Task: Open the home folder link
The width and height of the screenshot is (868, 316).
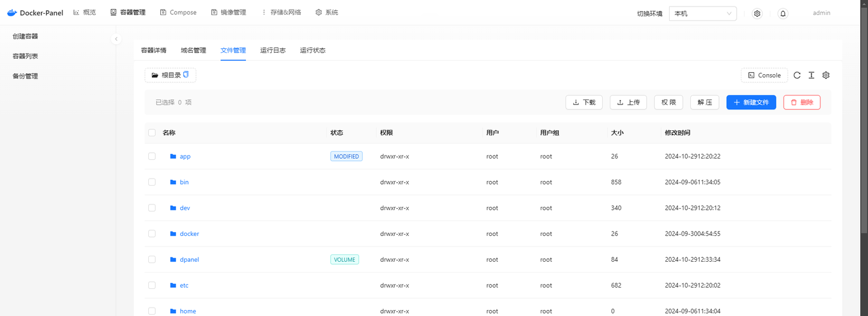Action: (188, 311)
